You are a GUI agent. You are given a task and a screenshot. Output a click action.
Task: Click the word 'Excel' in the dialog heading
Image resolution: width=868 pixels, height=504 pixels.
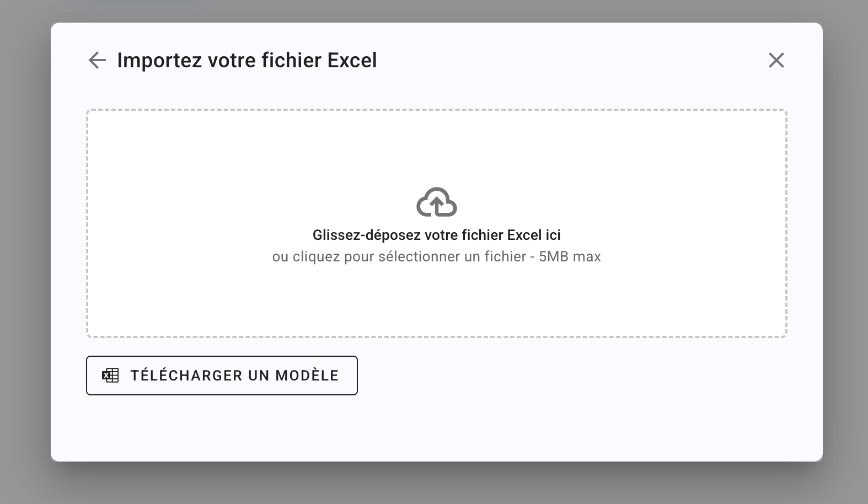[x=352, y=60]
